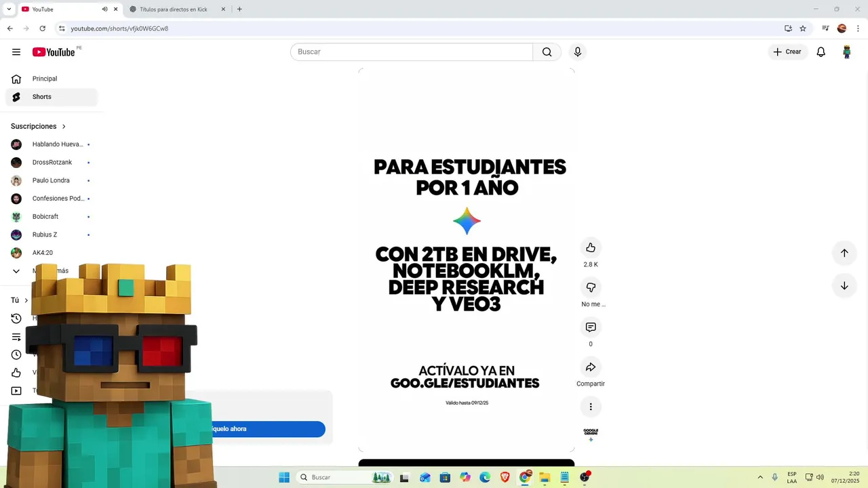This screenshot has height=488, width=868.
Task: Expand Suscripciones section chevron
Action: [x=64, y=127]
